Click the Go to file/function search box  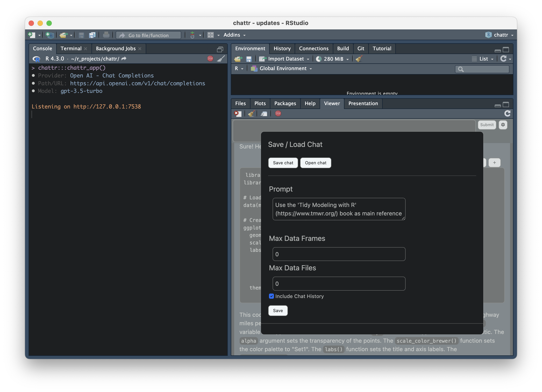point(148,35)
